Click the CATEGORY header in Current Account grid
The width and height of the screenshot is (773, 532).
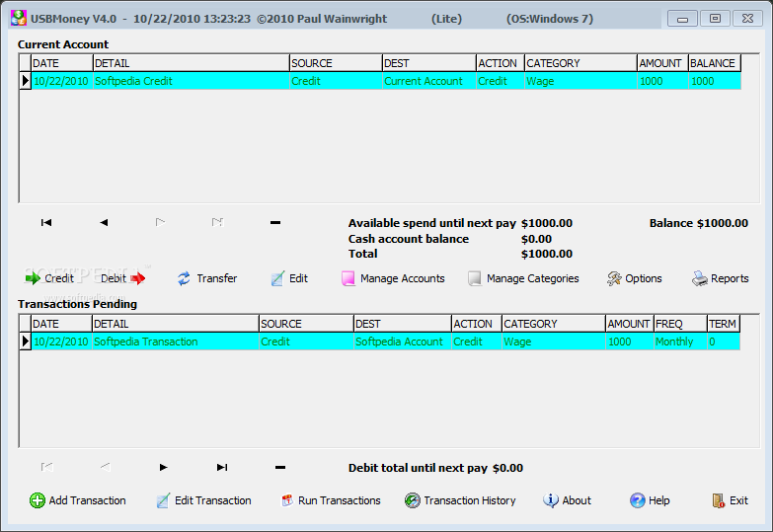(x=580, y=63)
